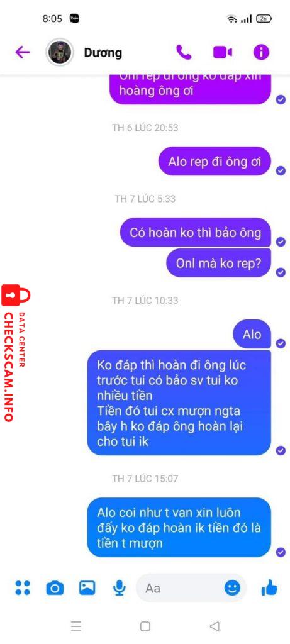Select the "Onl mà ko rep?" message bubble
Screen dimensions: 290x644
pos(218,263)
